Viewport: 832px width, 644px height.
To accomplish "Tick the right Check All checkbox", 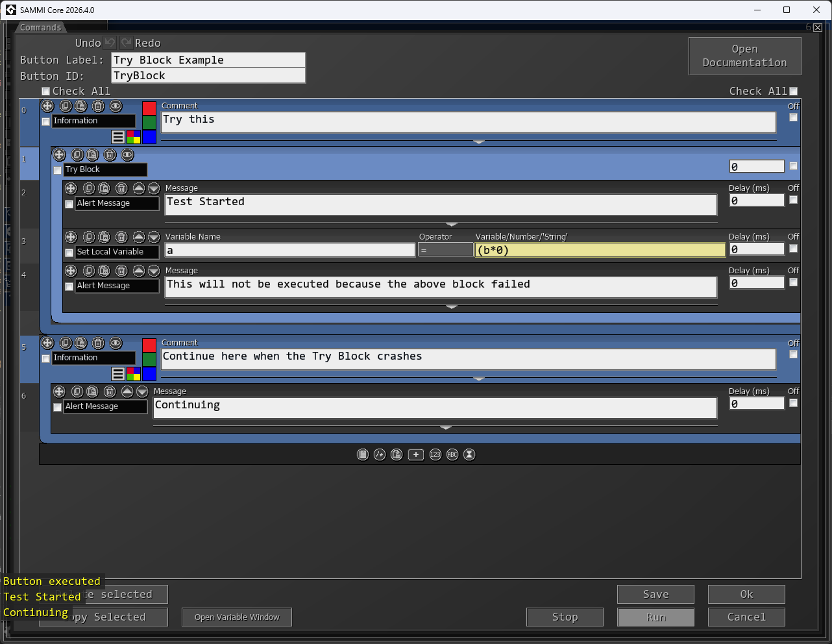I will tap(793, 92).
